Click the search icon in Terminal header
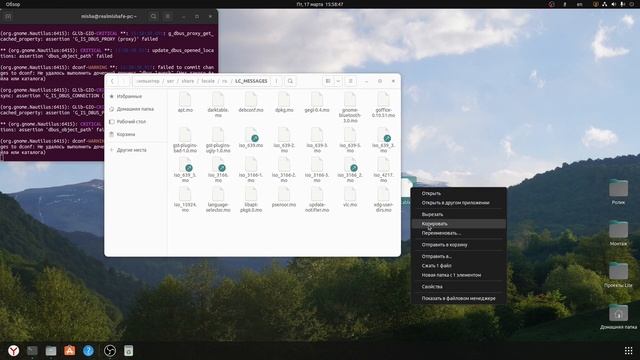 153,16
